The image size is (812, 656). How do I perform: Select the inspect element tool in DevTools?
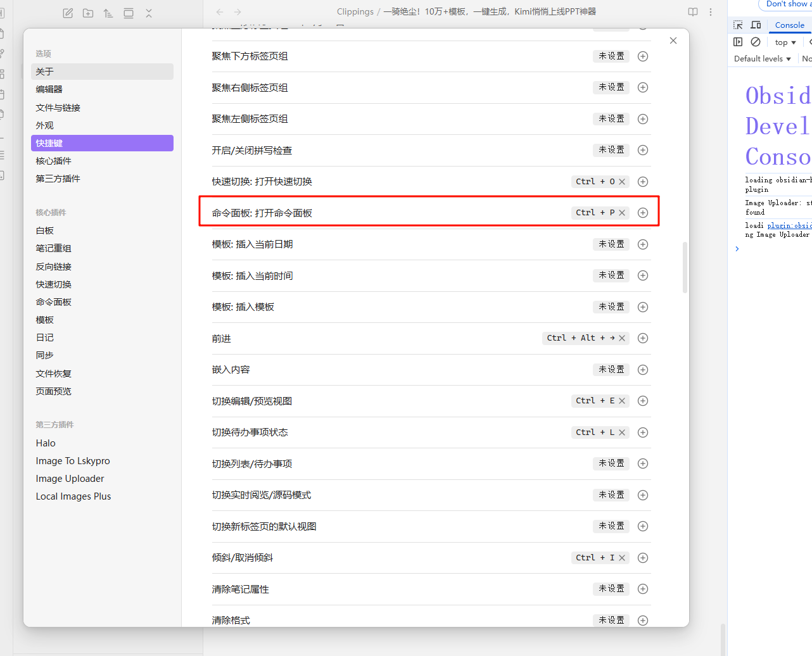coord(738,25)
